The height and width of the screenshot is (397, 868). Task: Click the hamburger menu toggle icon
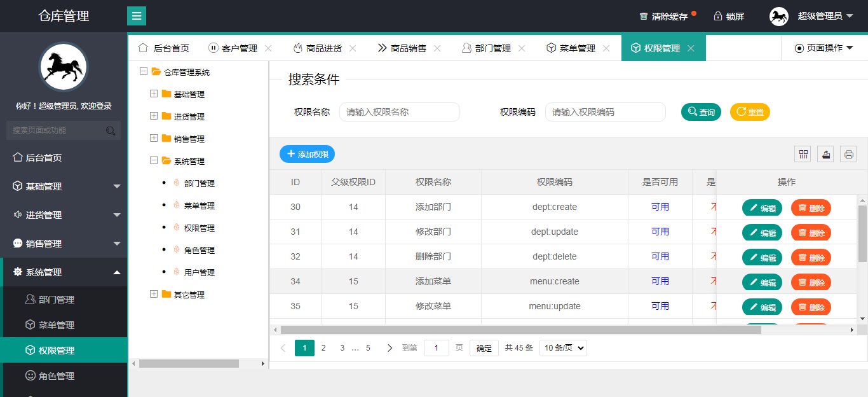point(137,16)
